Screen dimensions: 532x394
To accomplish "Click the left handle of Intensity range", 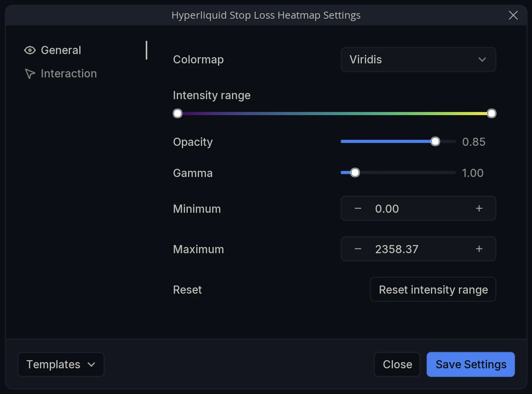I will click(178, 114).
